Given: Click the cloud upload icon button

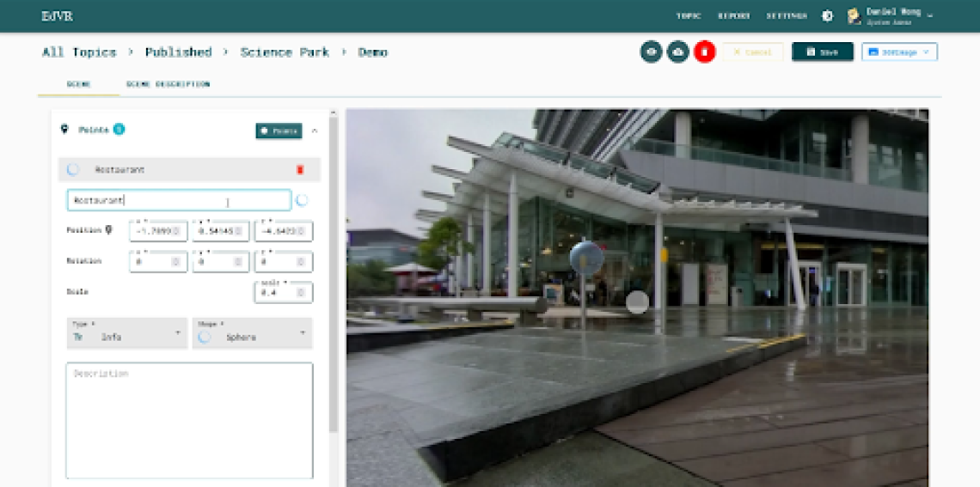Looking at the screenshot, I should pyautogui.click(x=678, y=52).
